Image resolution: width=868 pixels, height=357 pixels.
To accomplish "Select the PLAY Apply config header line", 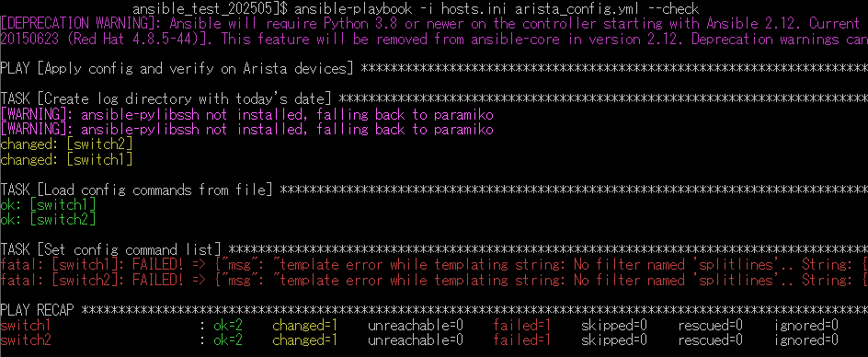I will pyautogui.click(x=434, y=69).
